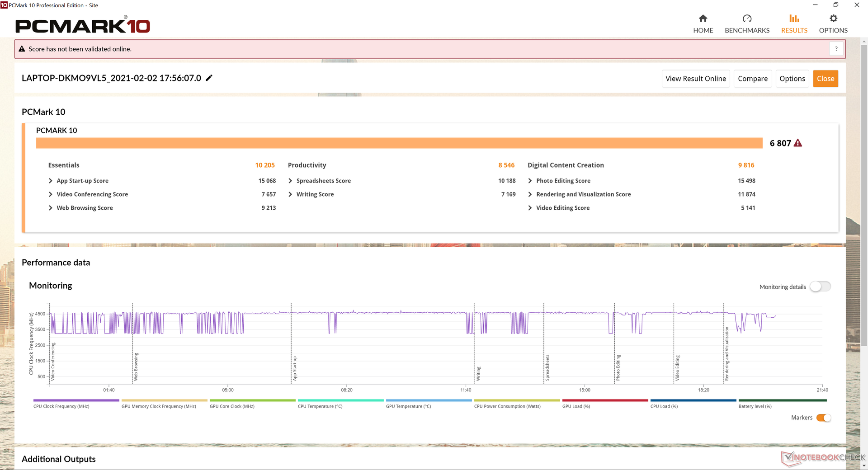
Task: Click the Productivity score 8 546
Action: (506, 165)
